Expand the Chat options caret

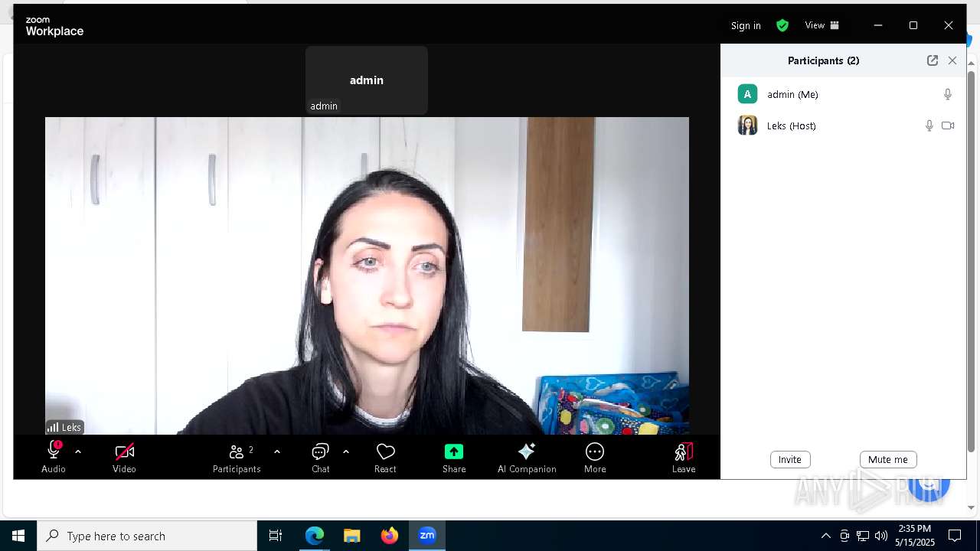pyautogui.click(x=346, y=452)
